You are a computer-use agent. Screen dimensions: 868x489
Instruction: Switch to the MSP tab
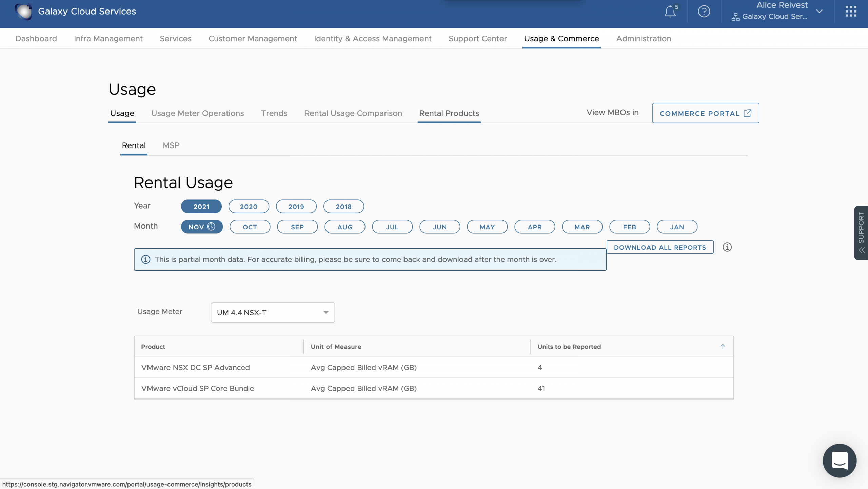(171, 145)
